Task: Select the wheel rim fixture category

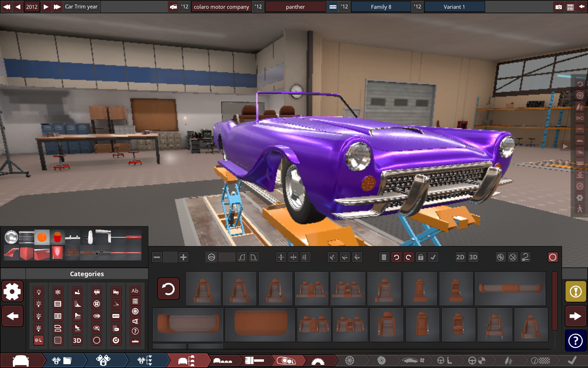Action: [x=135, y=311]
